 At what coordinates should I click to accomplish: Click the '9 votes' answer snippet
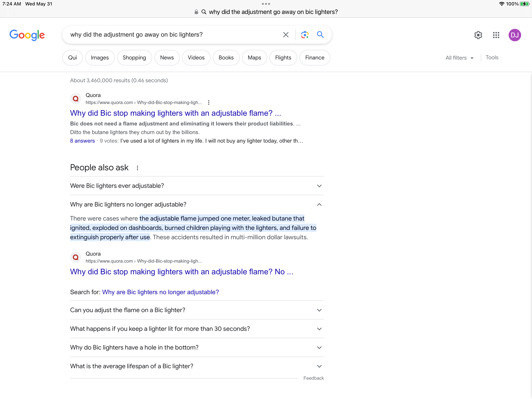pyautogui.click(x=202, y=141)
